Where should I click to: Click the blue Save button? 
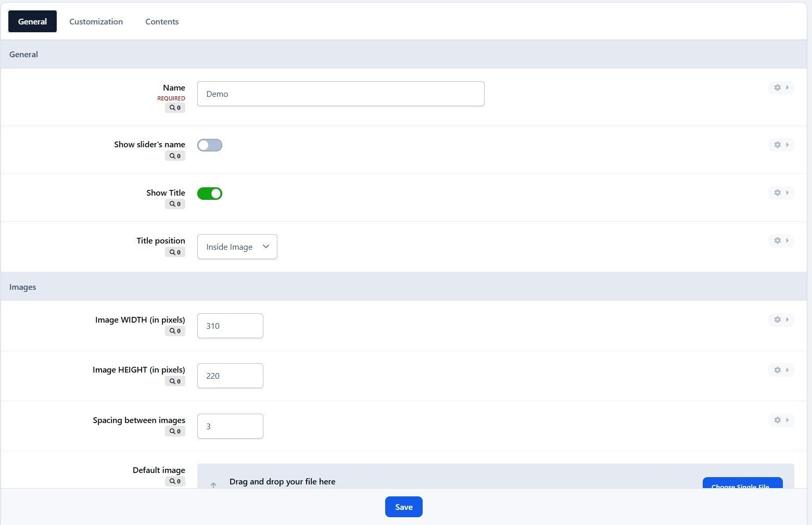[404, 507]
